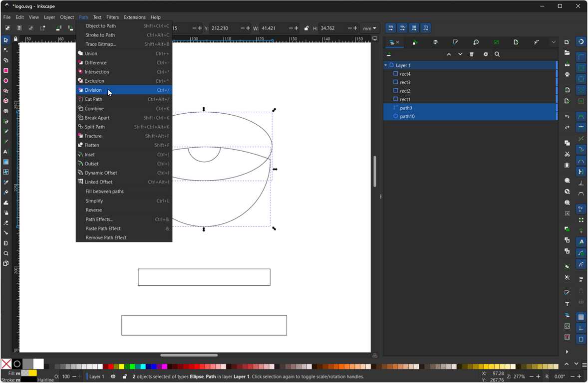Screen dimensions: 588x383
Task: Click the Cut scissors icon
Action: pos(567,154)
